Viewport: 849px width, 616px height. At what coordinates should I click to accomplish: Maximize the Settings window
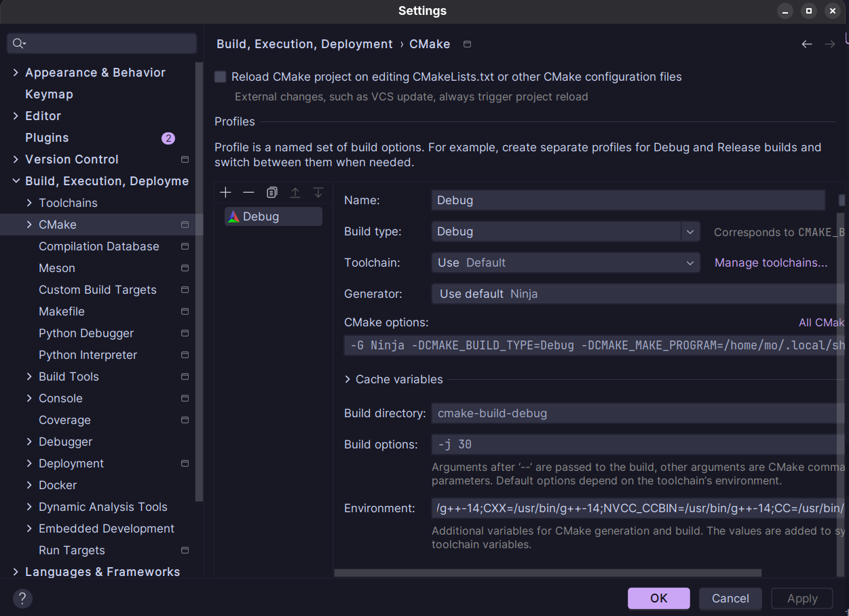[x=809, y=11]
